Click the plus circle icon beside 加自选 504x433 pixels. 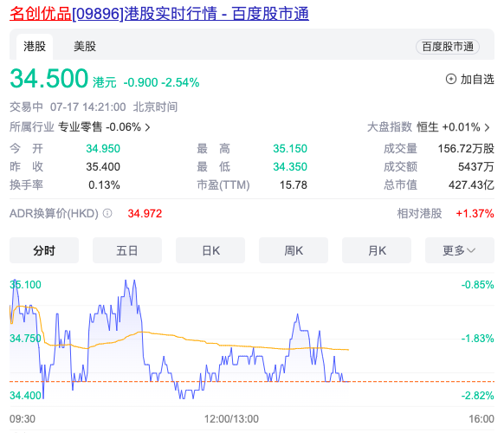tap(450, 79)
